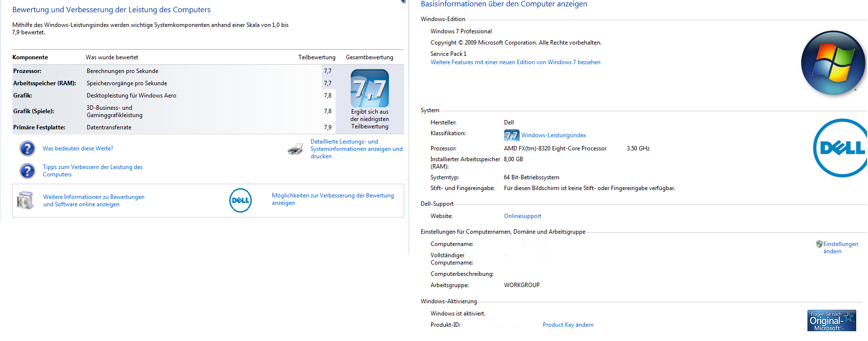
Task: Click the 'Teilbewertung' column header
Action: coord(317,57)
